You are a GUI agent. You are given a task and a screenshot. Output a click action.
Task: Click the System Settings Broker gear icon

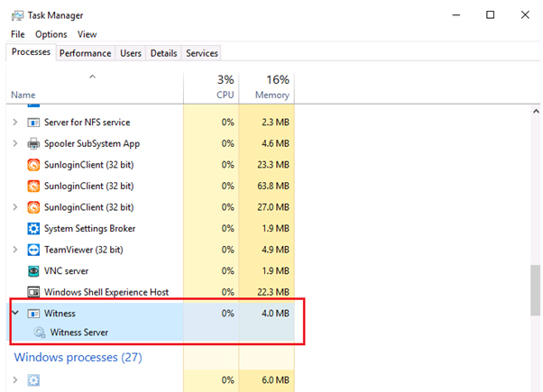coord(33,229)
